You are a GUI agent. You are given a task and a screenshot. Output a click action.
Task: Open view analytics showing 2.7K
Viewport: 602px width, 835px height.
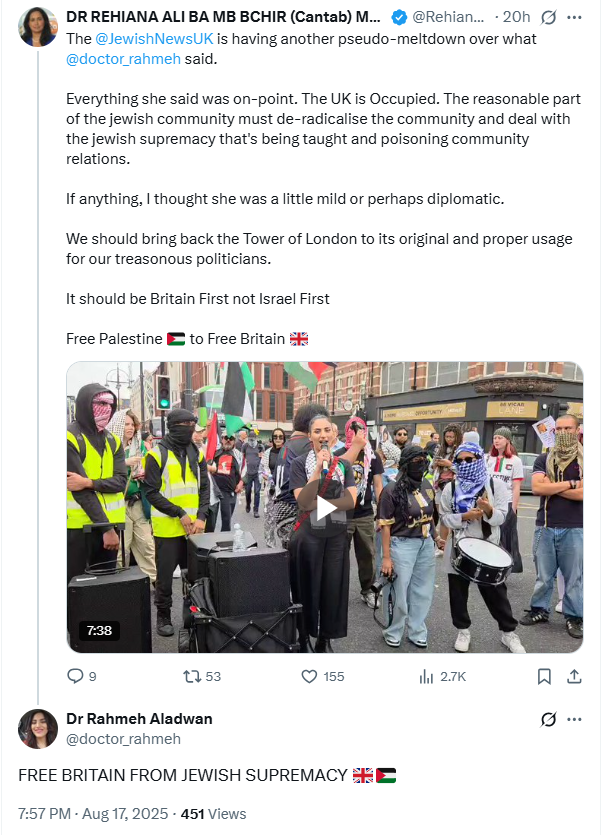tap(426, 676)
